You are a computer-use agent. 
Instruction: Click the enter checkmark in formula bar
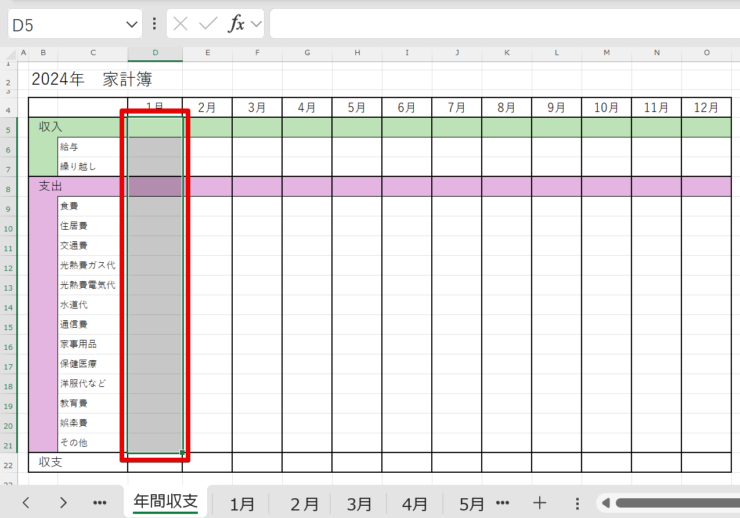(208, 24)
